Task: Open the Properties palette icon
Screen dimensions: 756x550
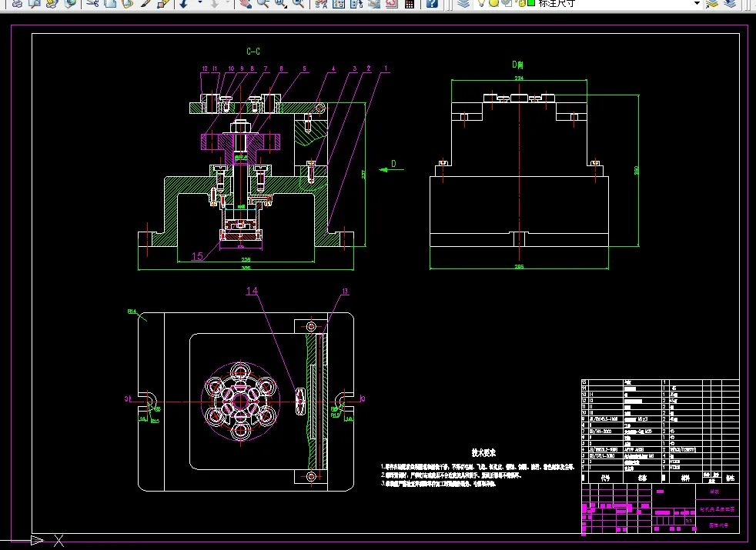Action: tap(320, 3)
